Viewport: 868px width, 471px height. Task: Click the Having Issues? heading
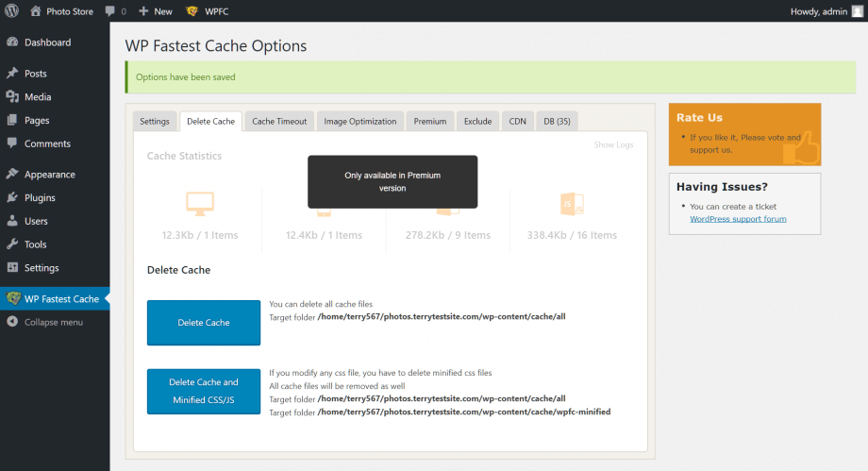(722, 187)
